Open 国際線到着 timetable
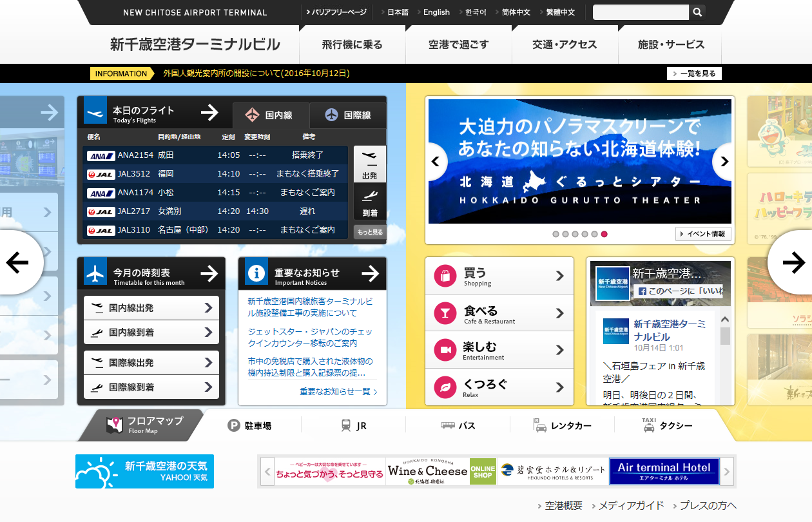Viewport: 812px width, 522px height. pos(151,387)
